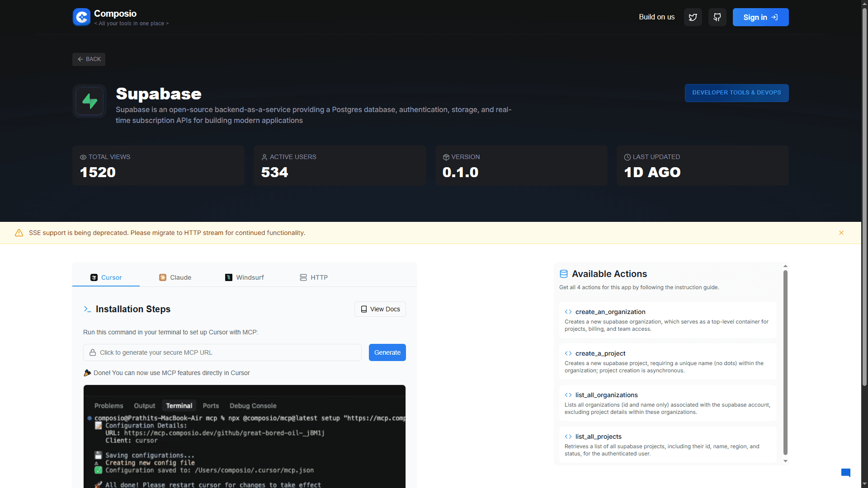The width and height of the screenshot is (868, 488).
Task: Dismiss the SSE deprecation notice
Action: pos(841,233)
